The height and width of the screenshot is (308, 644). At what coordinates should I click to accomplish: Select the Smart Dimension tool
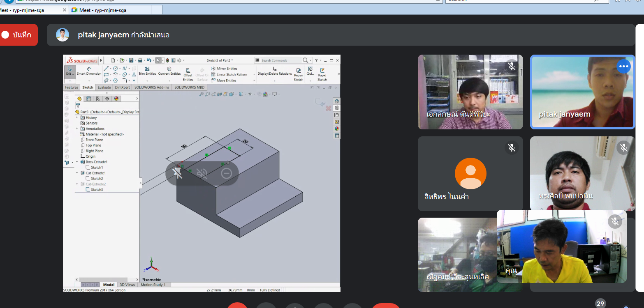tap(89, 71)
